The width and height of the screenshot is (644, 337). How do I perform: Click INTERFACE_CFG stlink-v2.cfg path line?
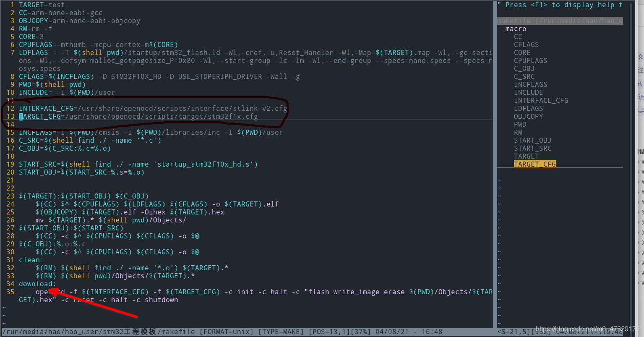click(x=153, y=108)
